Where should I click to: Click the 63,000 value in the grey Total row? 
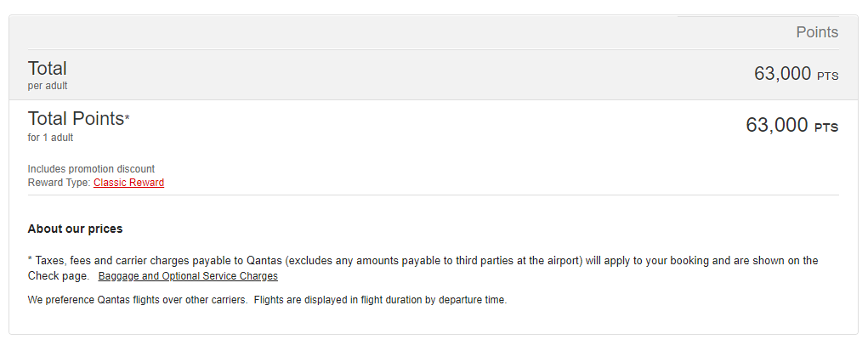(782, 74)
